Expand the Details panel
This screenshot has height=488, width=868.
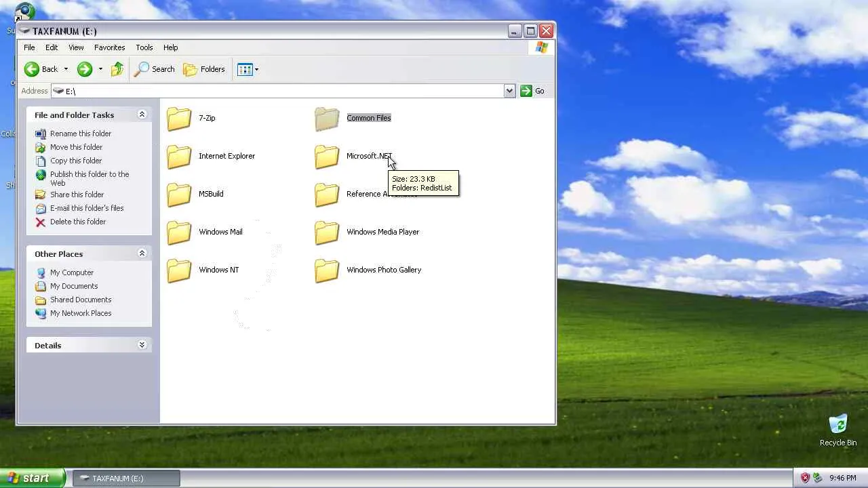click(x=142, y=345)
